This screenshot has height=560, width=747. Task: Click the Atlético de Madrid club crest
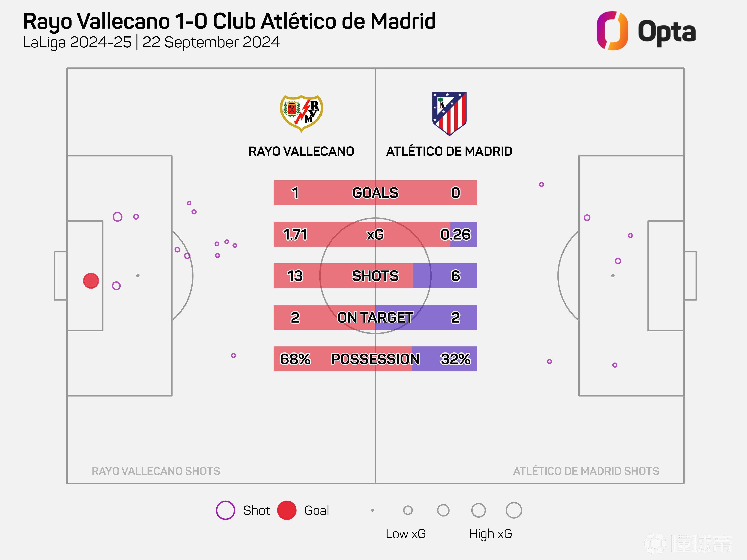tap(449, 113)
